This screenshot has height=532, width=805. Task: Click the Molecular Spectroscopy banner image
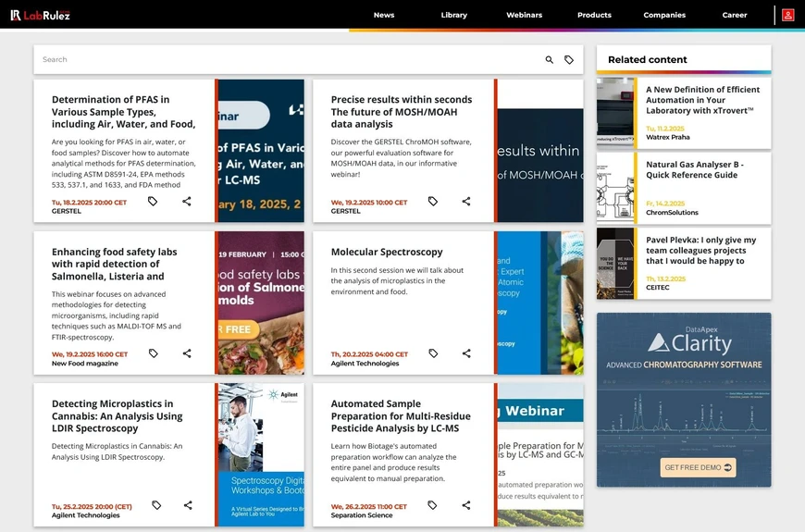540,303
